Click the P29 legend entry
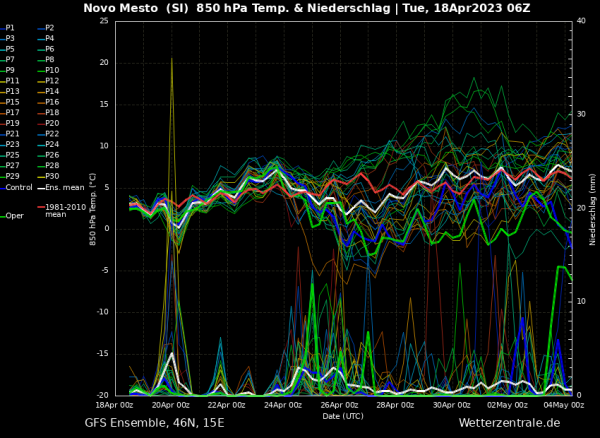This screenshot has height=438, width=600. tap(9, 176)
